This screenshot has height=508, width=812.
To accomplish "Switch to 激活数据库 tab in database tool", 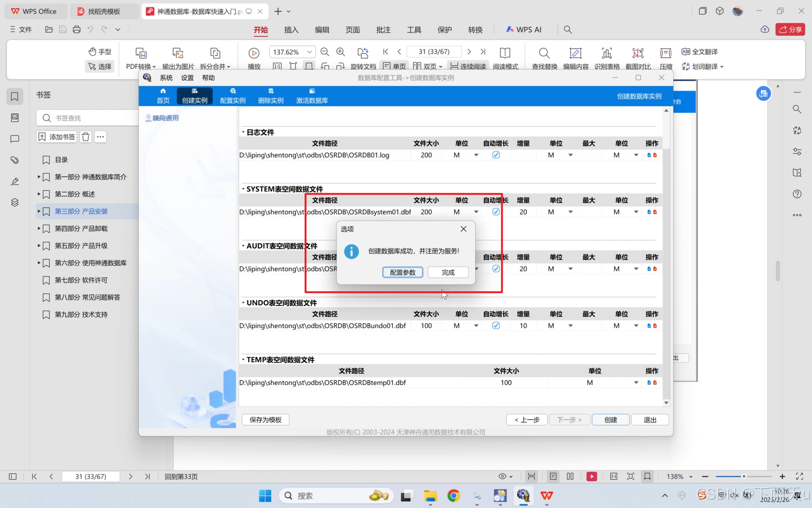I will (x=312, y=96).
